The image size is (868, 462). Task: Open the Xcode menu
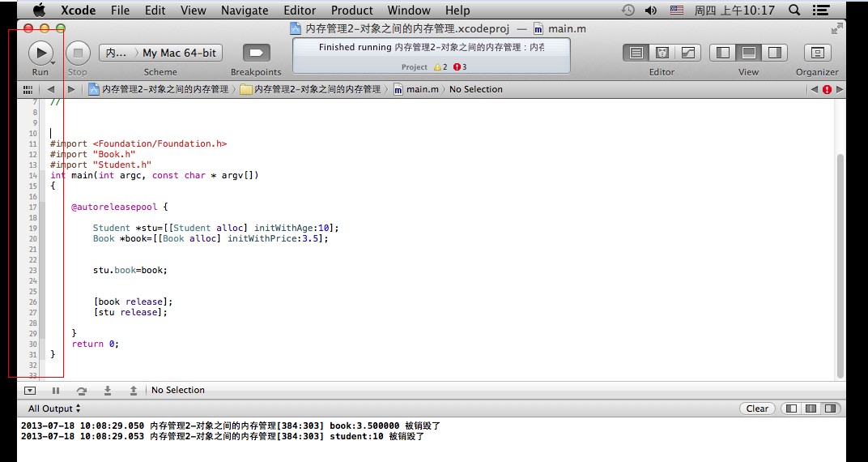(78, 10)
